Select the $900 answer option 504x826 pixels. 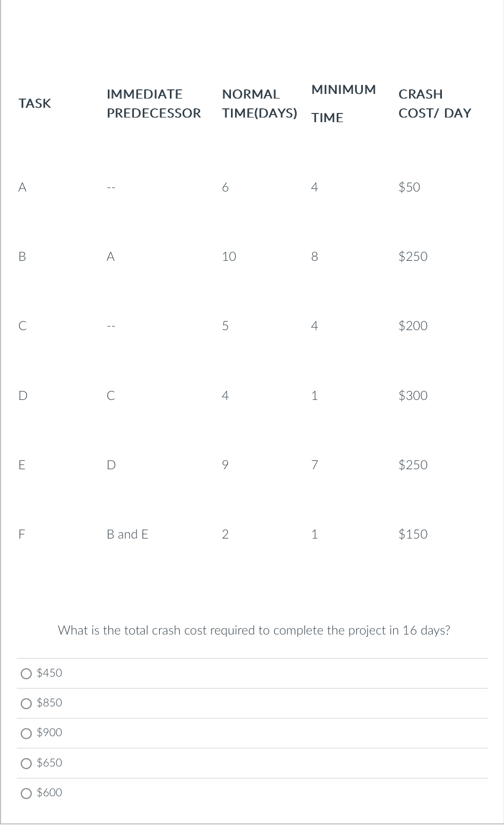click(x=26, y=733)
